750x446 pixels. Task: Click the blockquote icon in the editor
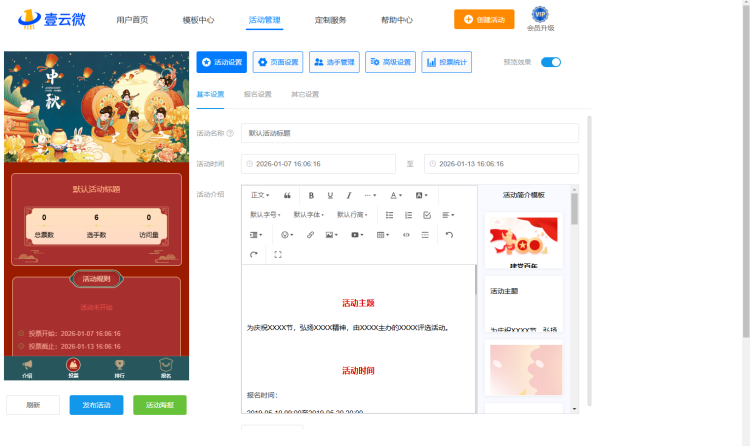(288, 195)
